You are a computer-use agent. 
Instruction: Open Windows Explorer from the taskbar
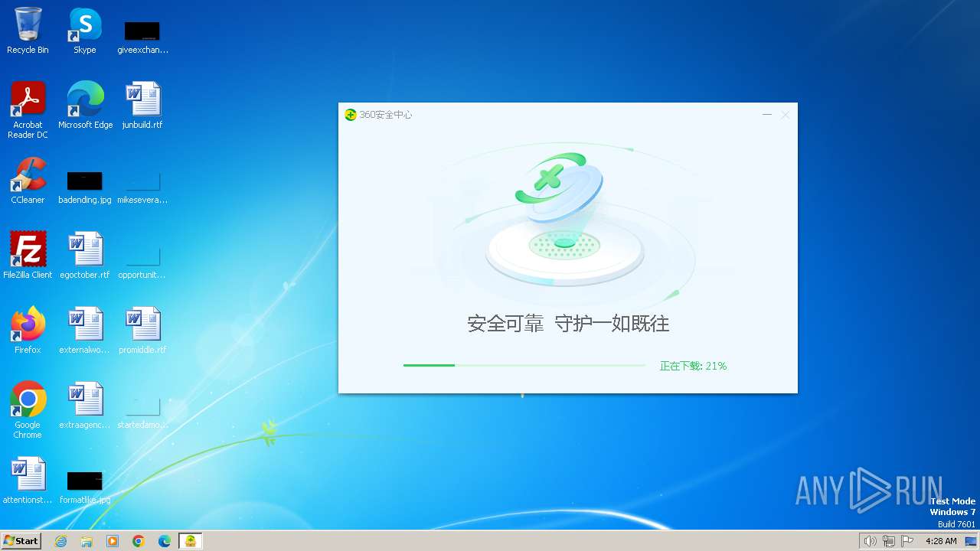click(x=87, y=541)
